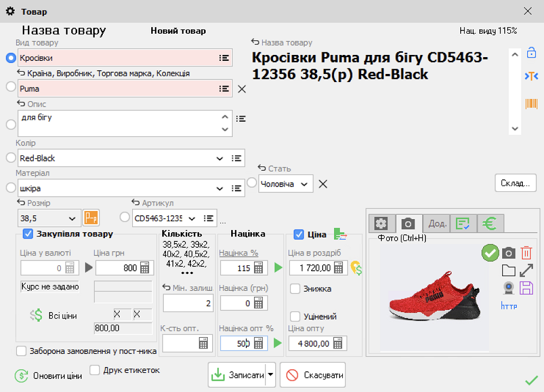Screen dimensions: 544x392
Task: Click the orange size range icon next to Розмір
Action: coord(90,218)
